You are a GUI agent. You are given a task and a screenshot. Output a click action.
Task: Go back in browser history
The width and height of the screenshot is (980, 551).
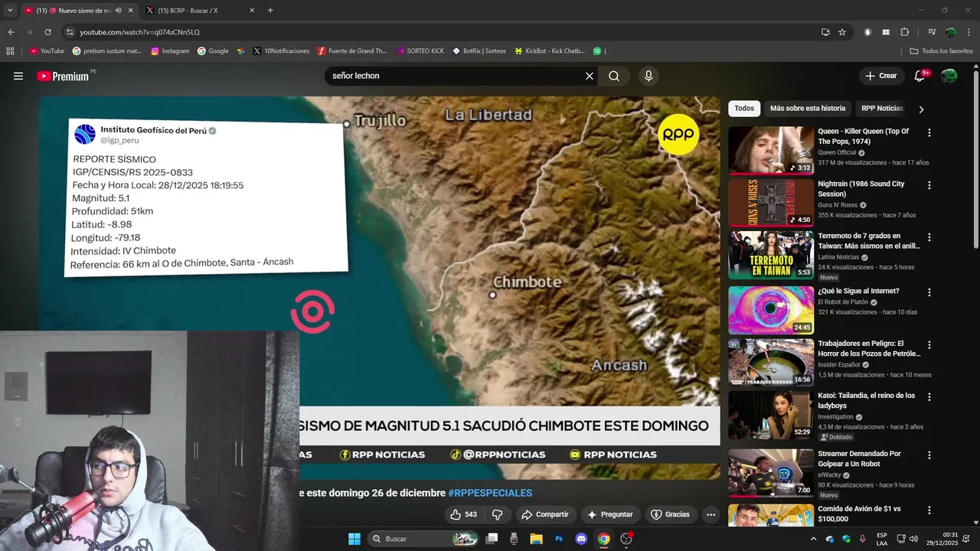point(11,32)
